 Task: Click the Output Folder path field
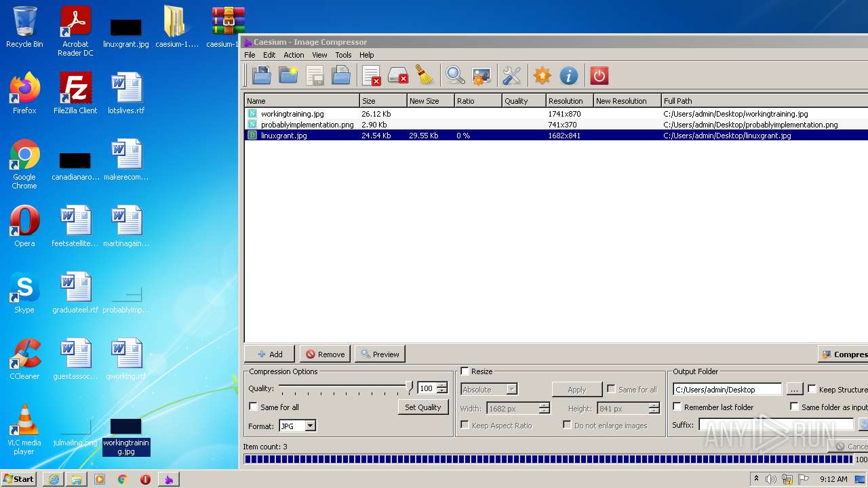point(728,389)
